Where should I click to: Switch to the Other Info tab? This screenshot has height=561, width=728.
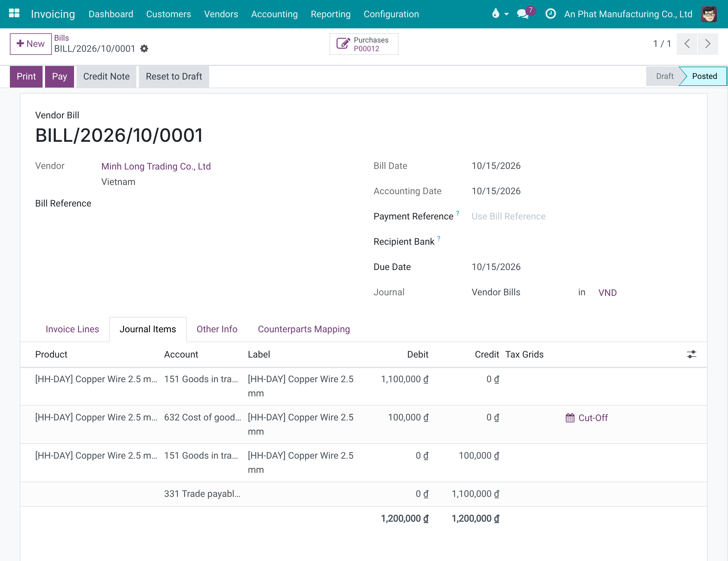point(217,329)
